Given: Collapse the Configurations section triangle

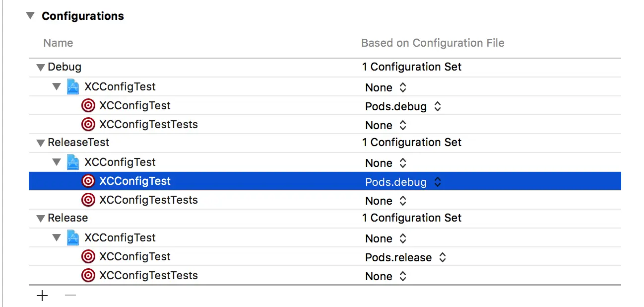Looking at the screenshot, I should (31, 16).
